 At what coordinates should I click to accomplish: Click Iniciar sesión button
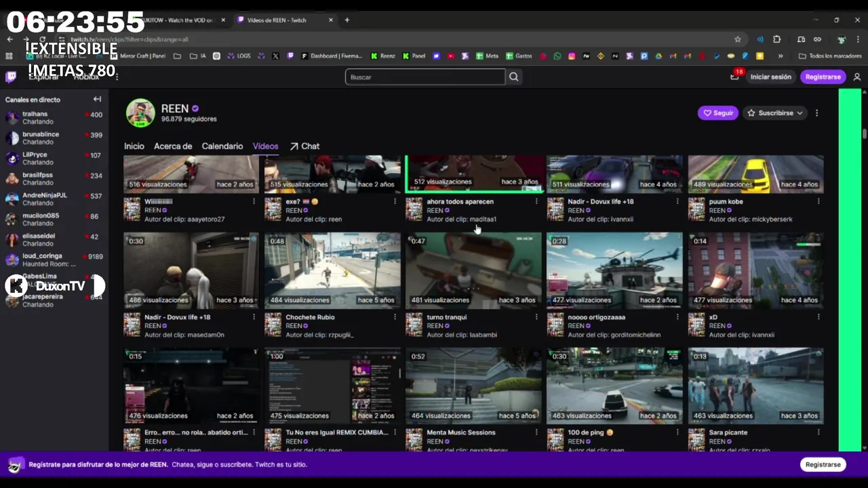point(770,77)
